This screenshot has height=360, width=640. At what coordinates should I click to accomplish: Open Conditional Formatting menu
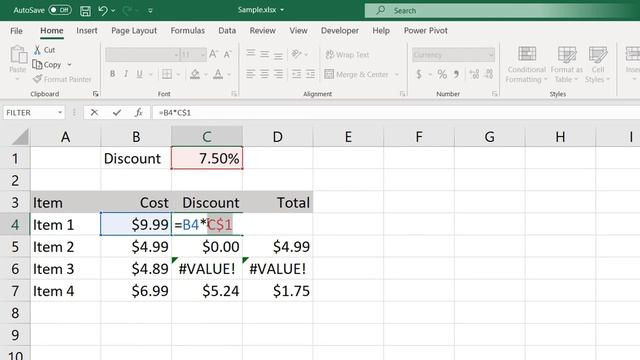(x=527, y=64)
